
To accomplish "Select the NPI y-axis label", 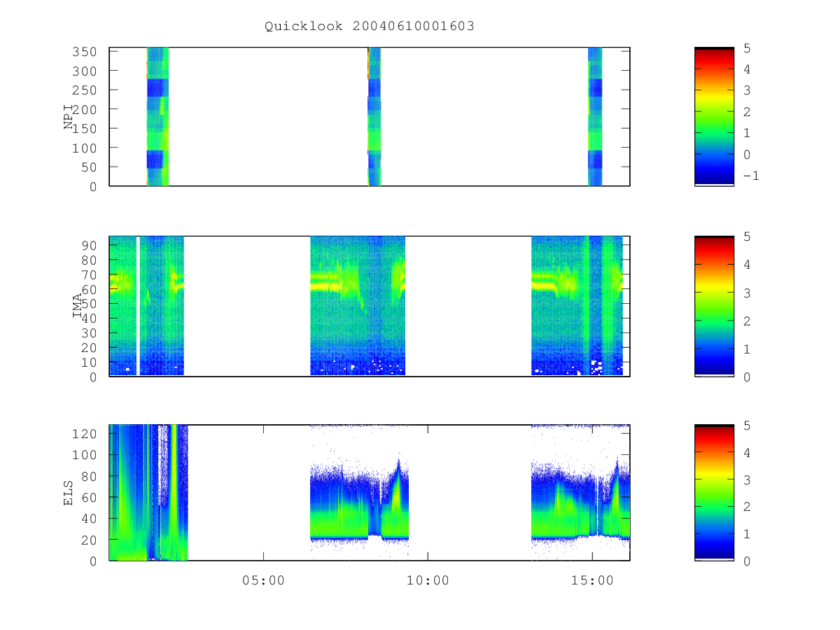I will 69,116.
